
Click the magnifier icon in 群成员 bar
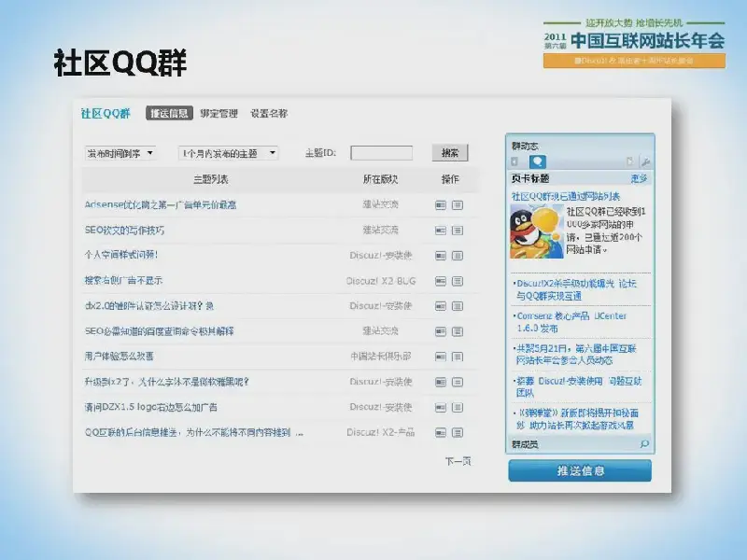[644, 444]
